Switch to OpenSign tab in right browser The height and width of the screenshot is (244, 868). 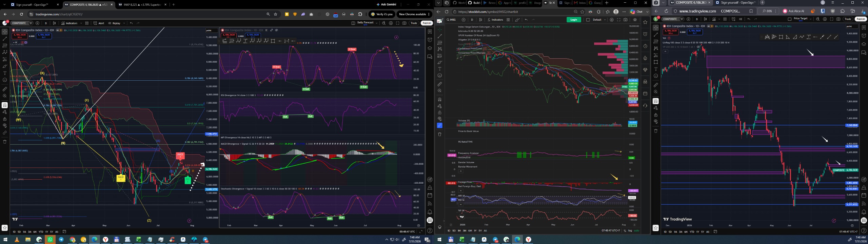[737, 3]
